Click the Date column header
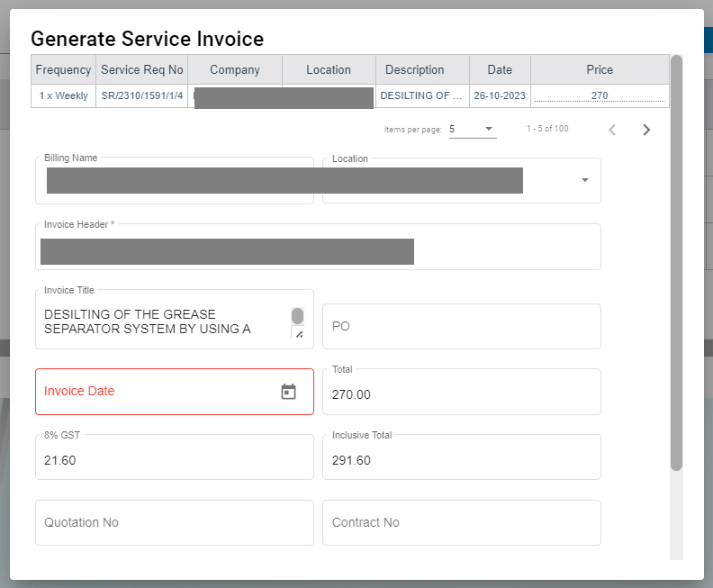This screenshot has height=588, width=713. click(x=500, y=69)
